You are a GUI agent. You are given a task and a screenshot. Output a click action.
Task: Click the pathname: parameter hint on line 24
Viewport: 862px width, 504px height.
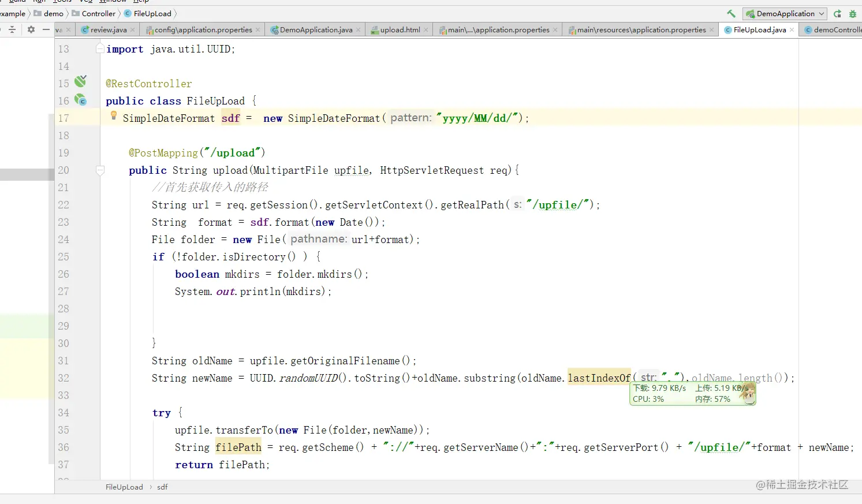pyautogui.click(x=319, y=239)
